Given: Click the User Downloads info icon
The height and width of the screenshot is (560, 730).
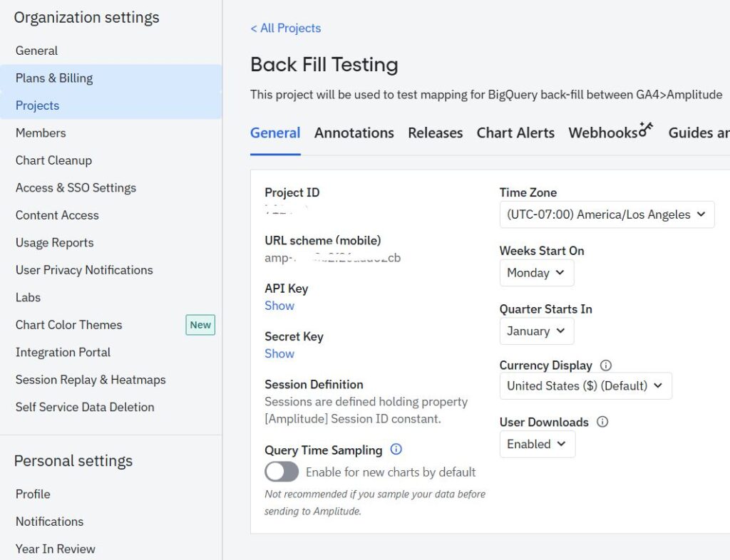Looking at the screenshot, I should [602, 422].
